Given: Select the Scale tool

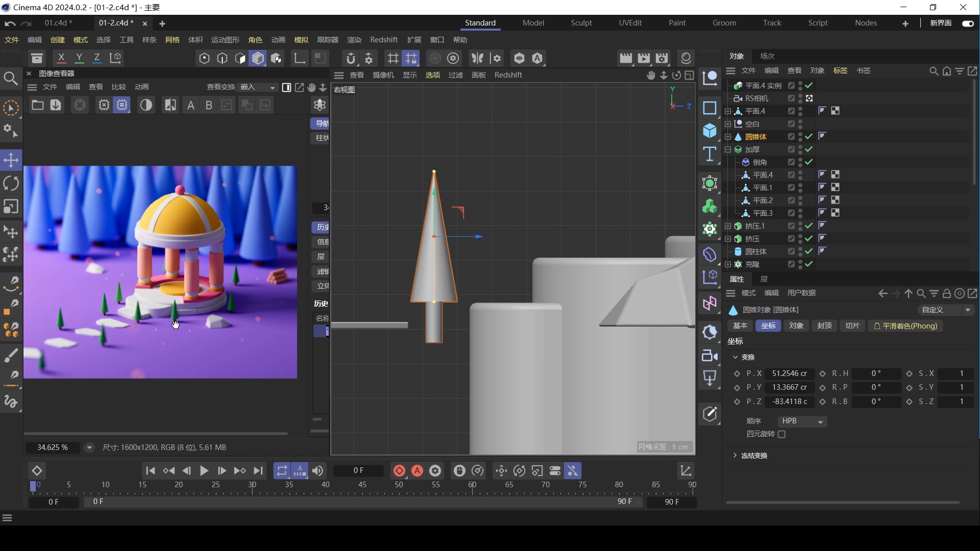Looking at the screenshot, I should click(x=11, y=206).
